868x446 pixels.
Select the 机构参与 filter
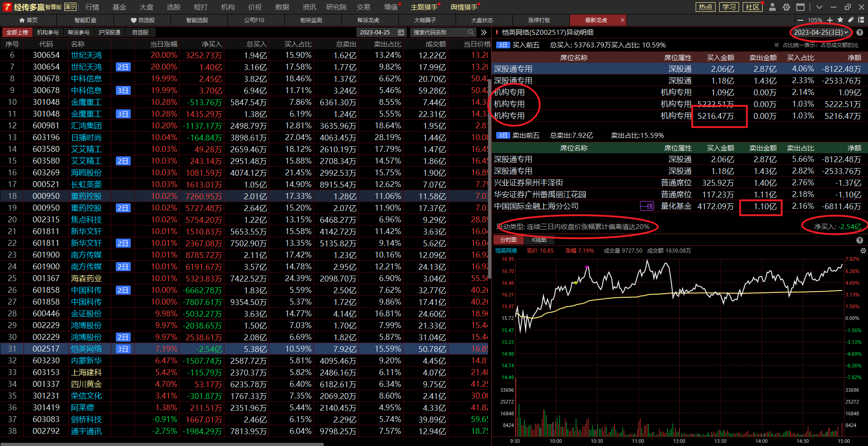(48, 33)
